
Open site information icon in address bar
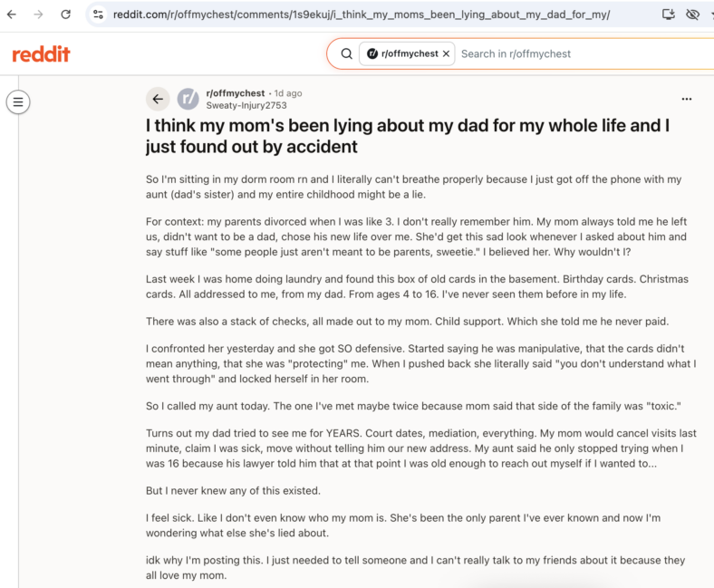pyautogui.click(x=98, y=14)
